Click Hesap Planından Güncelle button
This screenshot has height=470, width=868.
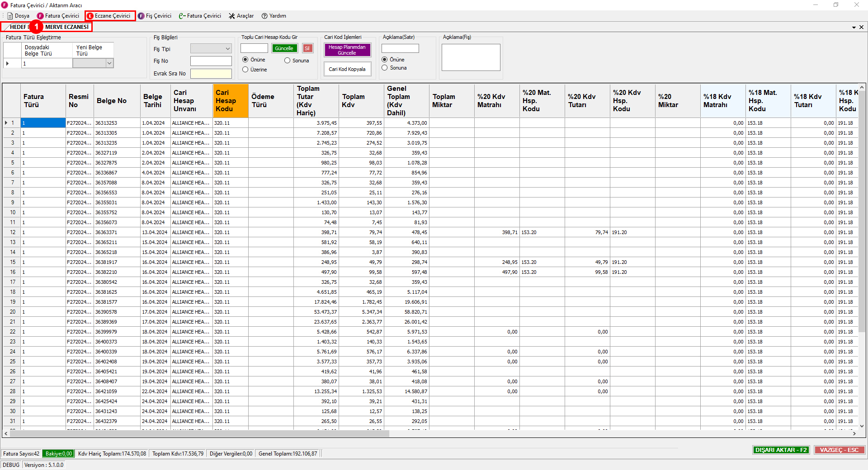coord(347,50)
